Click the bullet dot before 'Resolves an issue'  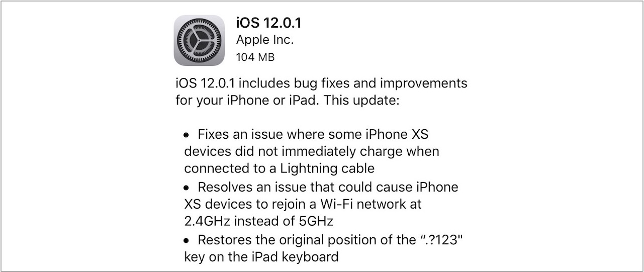(x=187, y=188)
